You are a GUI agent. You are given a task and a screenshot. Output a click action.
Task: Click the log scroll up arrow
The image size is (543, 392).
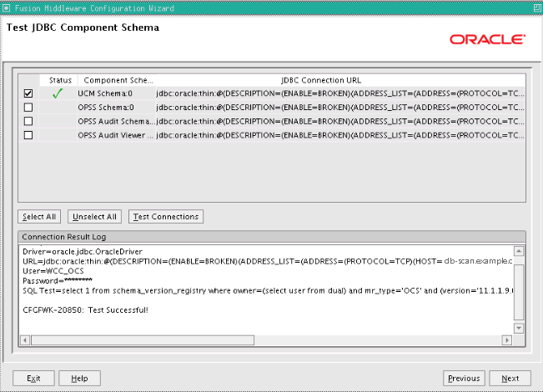click(x=519, y=251)
